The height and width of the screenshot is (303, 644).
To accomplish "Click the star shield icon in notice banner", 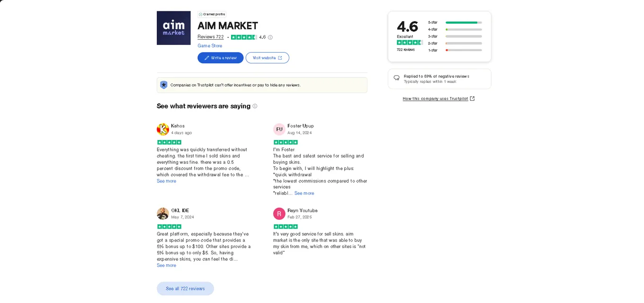I will [x=164, y=85].
